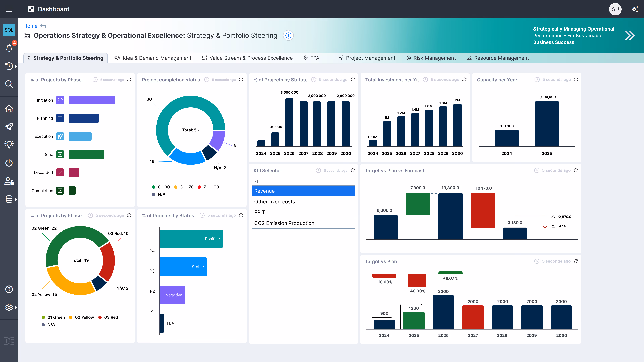644x362 pixels.
Task: Open the AI sparkle assistant icon top right
Action: coord(635,9)
